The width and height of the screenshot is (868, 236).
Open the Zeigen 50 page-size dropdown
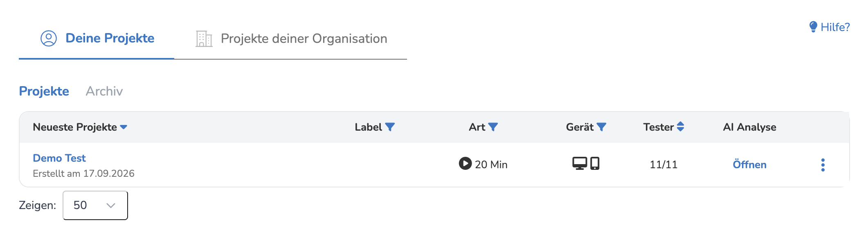[95, 205]
